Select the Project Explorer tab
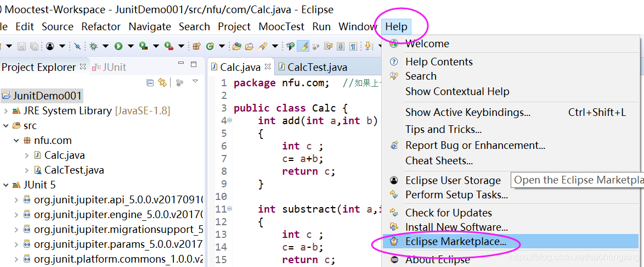Screen dimensions: 644x267 38,67
